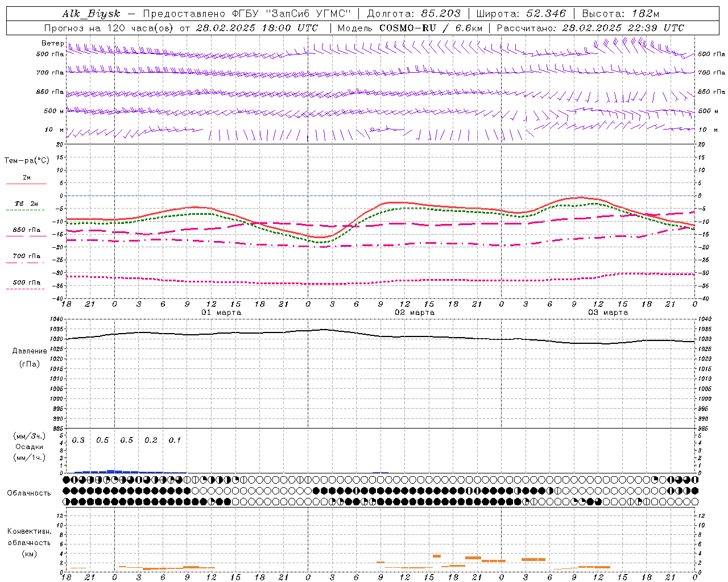Image resolution: width=728 pixels, height=582 pixels.
Task: Click the "02 марта" date label
Action: pyautogui.click(x=415, y=313)
